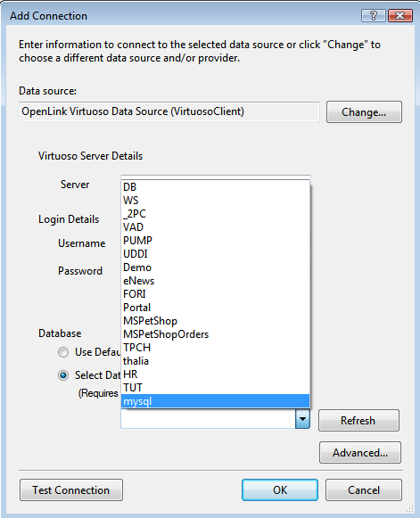
Task: Choose MSPetShopOrders in the dropdown list
Action: pyautogui.click(x=215, y=334)
